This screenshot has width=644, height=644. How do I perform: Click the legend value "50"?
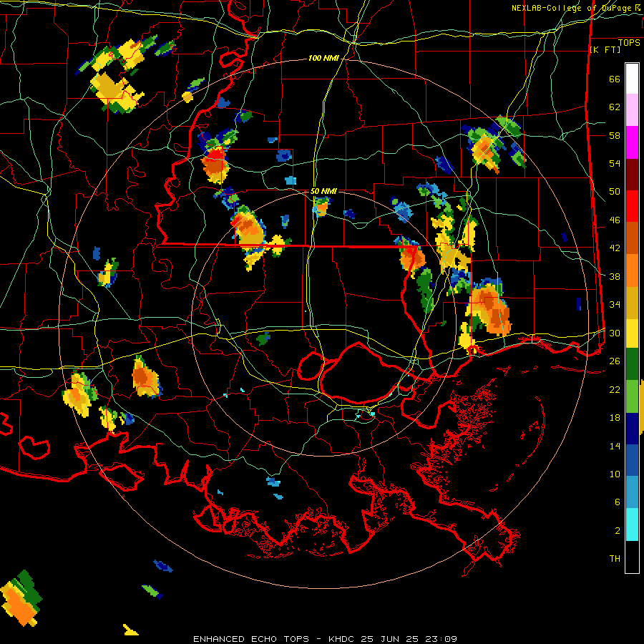[x=615, y=192]
